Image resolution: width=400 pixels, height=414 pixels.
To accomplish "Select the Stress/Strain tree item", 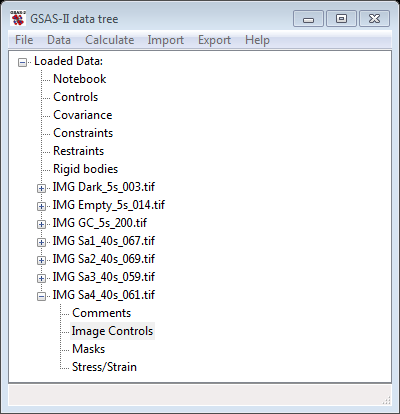I will [x=104, y=367].
